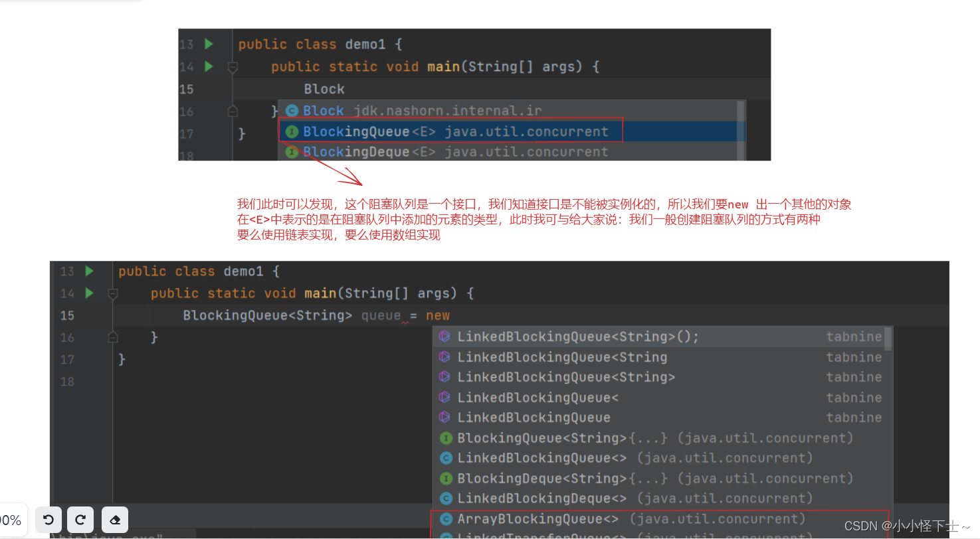Select the eraser tool button
Screen dimensions: 980x539
(115, 520)
